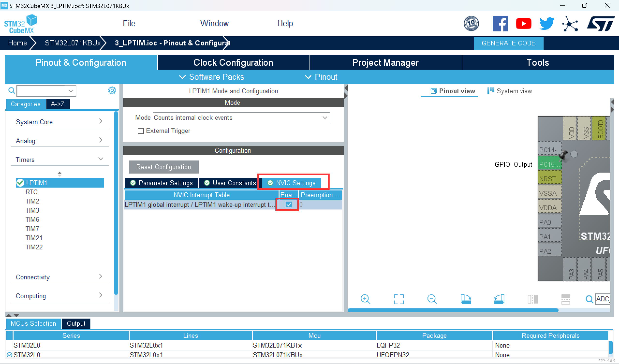This screenshot has height=364, width=619.
Task: Open the File menu
Action: click(x=129, y=23)
